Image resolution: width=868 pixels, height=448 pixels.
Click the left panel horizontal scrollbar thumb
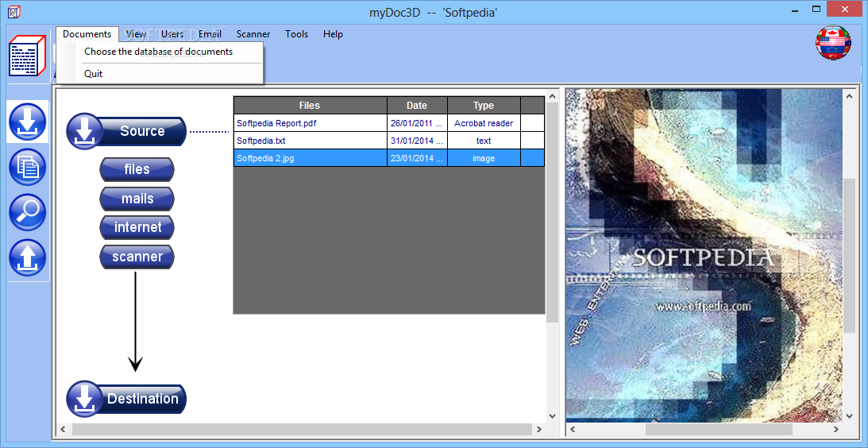click(x=302, y=429)
